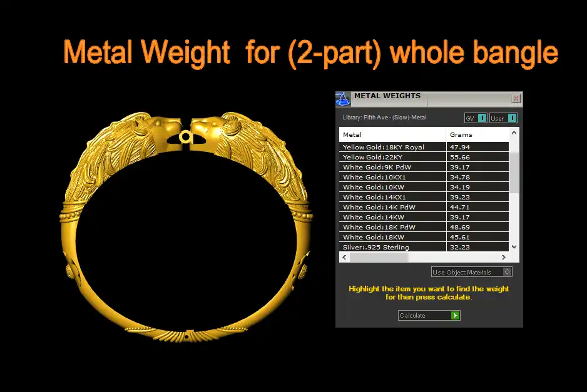Select Yellow Gold:22KY row
Image resolution: width=587 pixels, height=392 pixels.
(424, 157)
